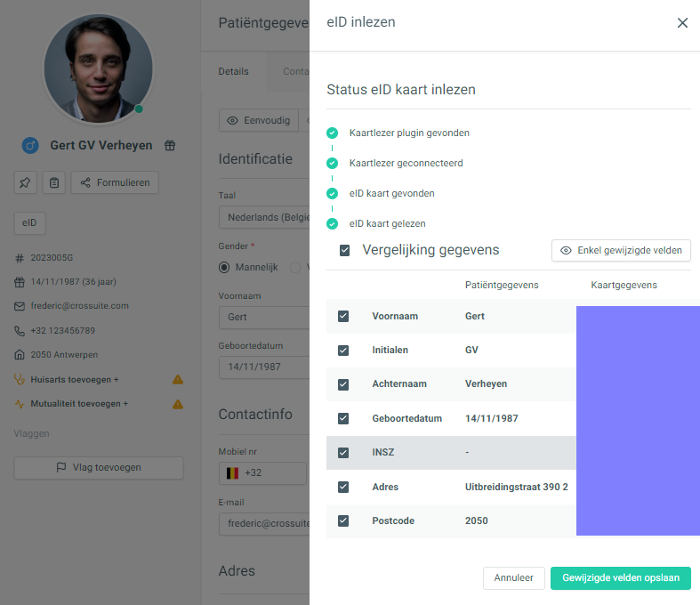700x605 pixels.
Task: Click the Vlag toevoegen button
Action: point(99,467)
